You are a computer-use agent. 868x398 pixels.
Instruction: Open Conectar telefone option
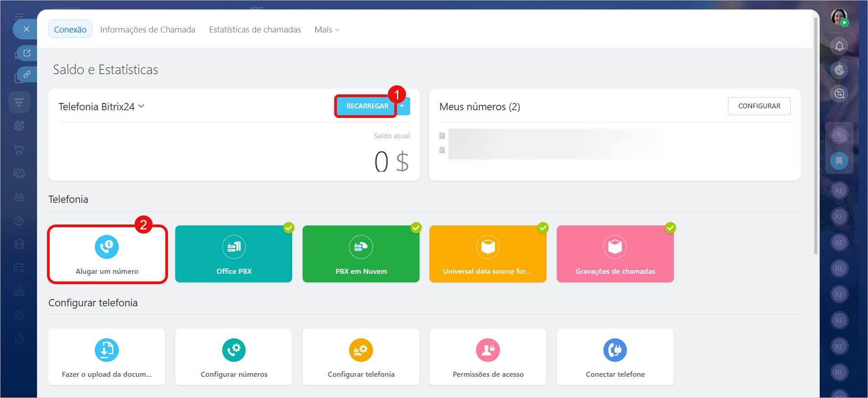[615, 357]
